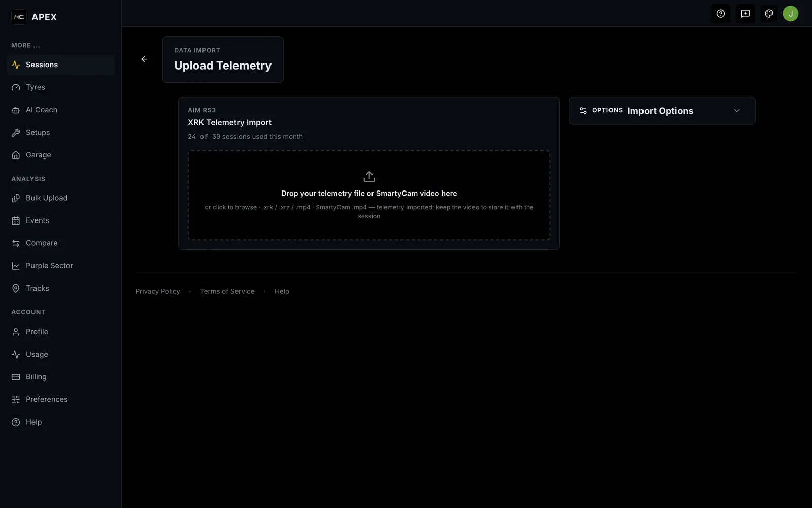Follow the Privacy Policy link
Image resolution: width=812 pixels, height=508 pixels.
point(158,291)
